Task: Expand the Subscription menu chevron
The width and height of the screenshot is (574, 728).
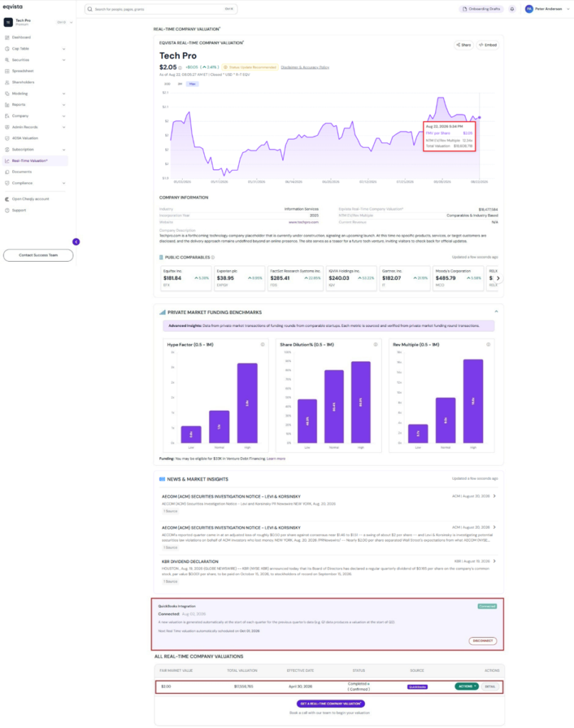Action: pyautogui.click(x=64, y=149)
